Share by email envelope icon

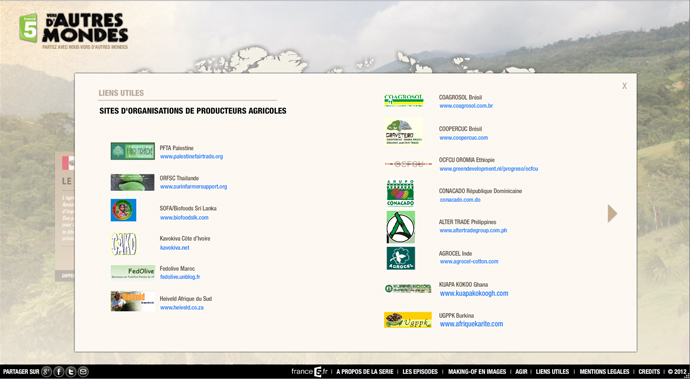[x=83, y=372]
